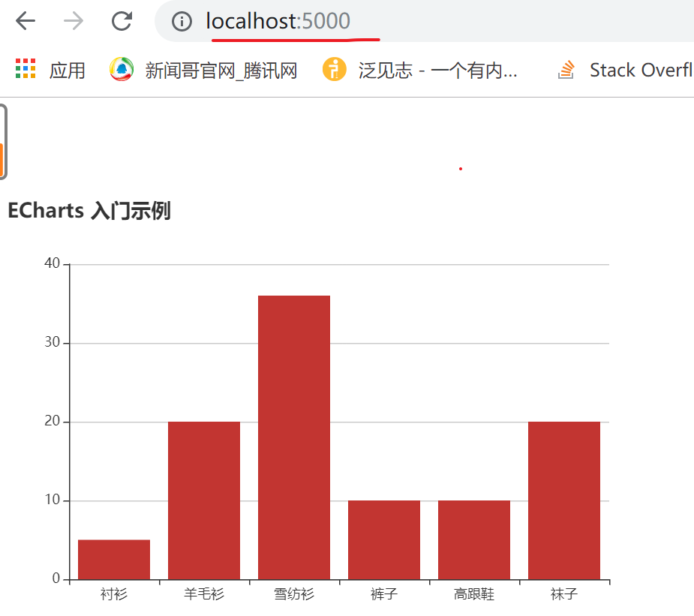Click the orange progress bar fragment

[2, 159]
